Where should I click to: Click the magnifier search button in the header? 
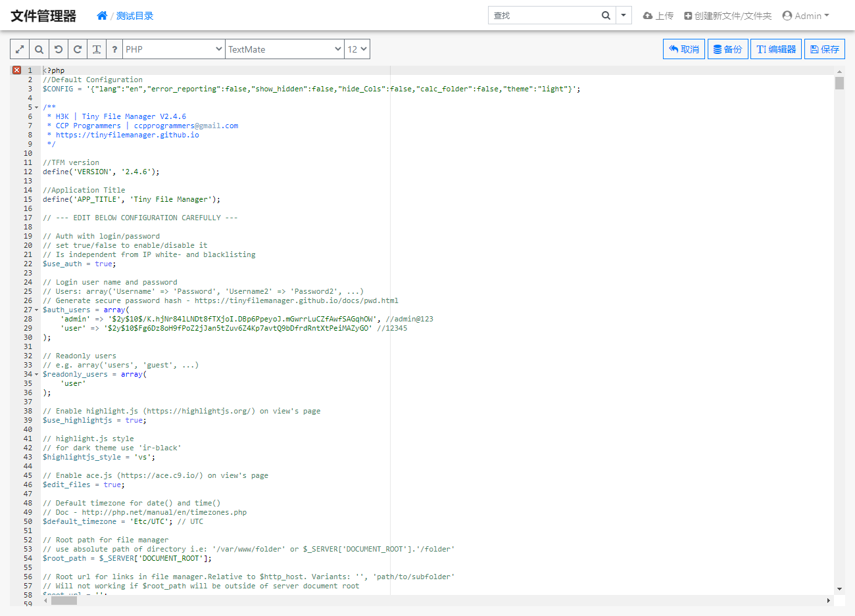pyautogui.click(x=606, y=16)
